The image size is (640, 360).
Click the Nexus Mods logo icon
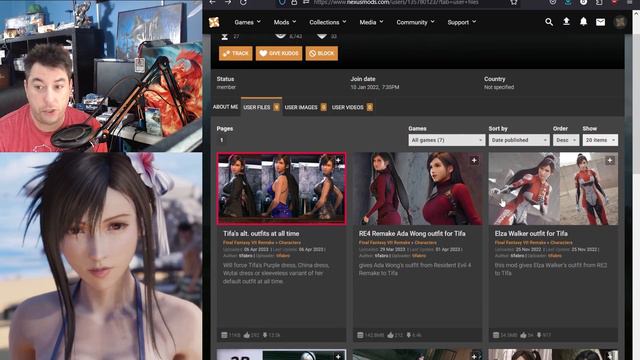point(214,22)
